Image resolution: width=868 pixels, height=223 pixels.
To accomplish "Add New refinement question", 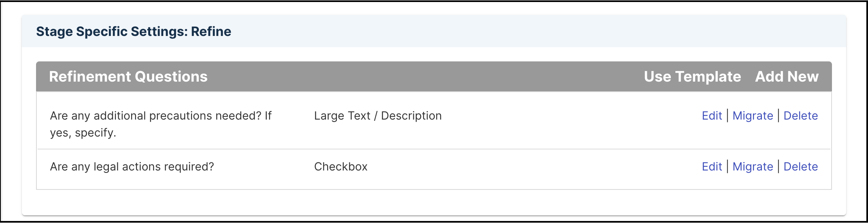I will tap(787, 76).
